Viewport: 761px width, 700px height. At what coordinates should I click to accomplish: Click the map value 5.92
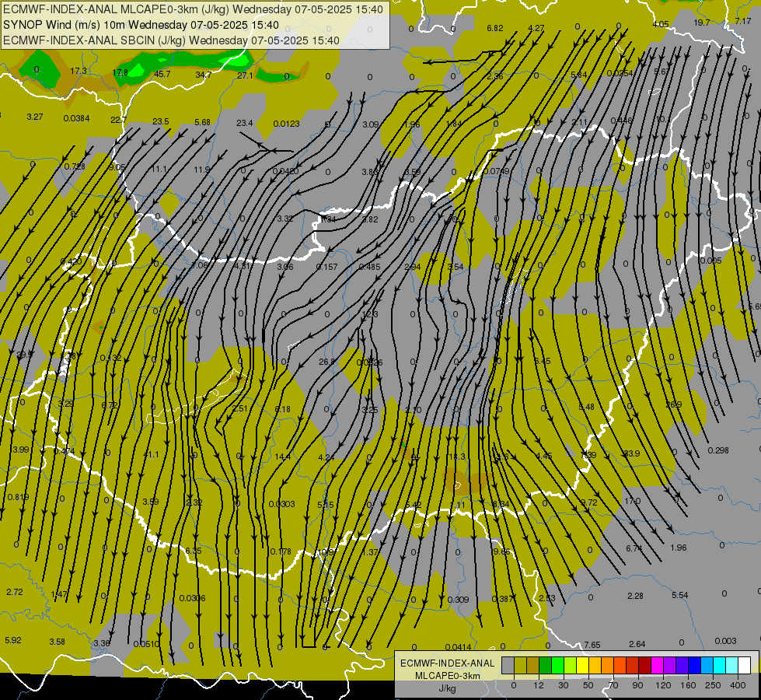[x=13, y=640]
